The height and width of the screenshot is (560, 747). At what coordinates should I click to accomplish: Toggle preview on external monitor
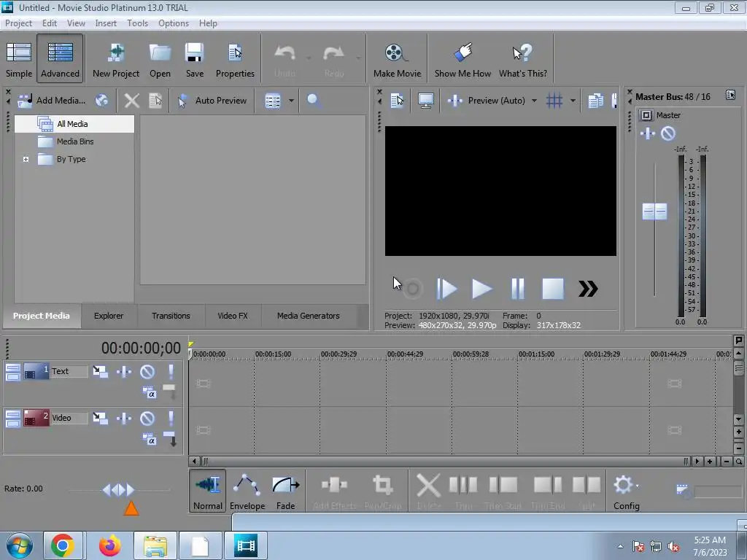pos(425,101)
